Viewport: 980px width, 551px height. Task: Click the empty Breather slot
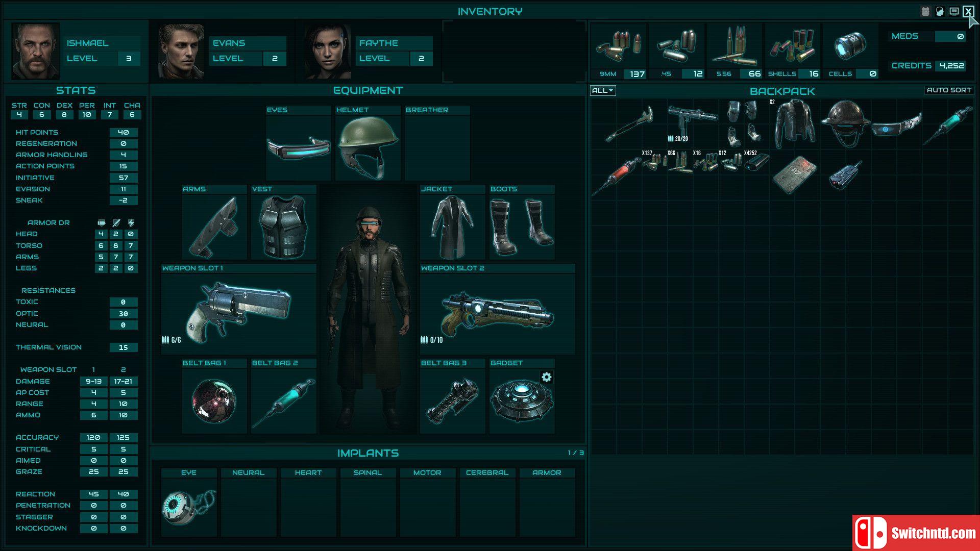click(437, 147)
